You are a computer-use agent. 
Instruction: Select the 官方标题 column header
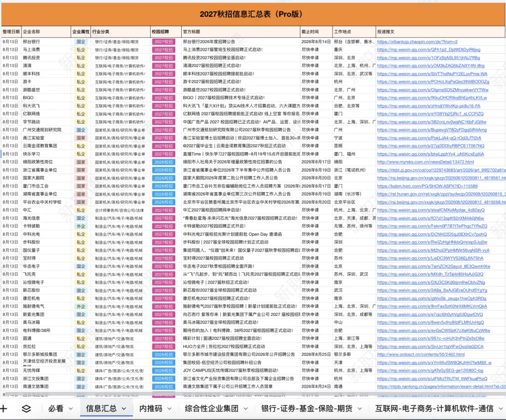[x=241, y=31]
